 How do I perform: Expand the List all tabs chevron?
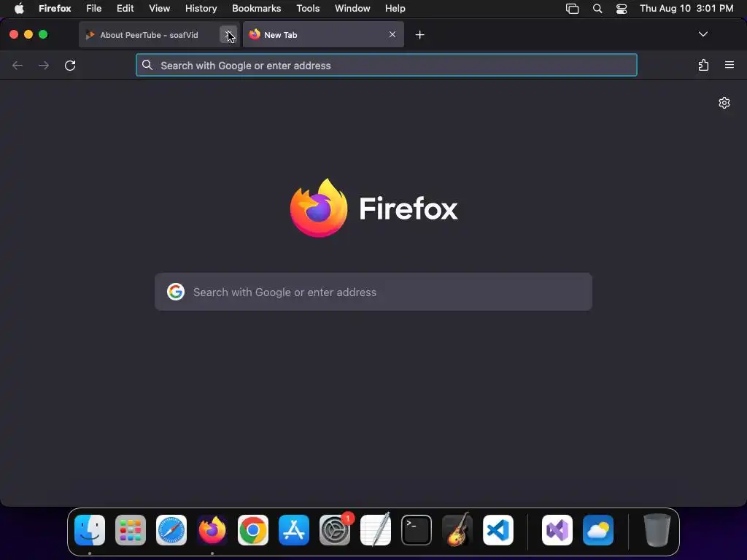tap(703, 34)
